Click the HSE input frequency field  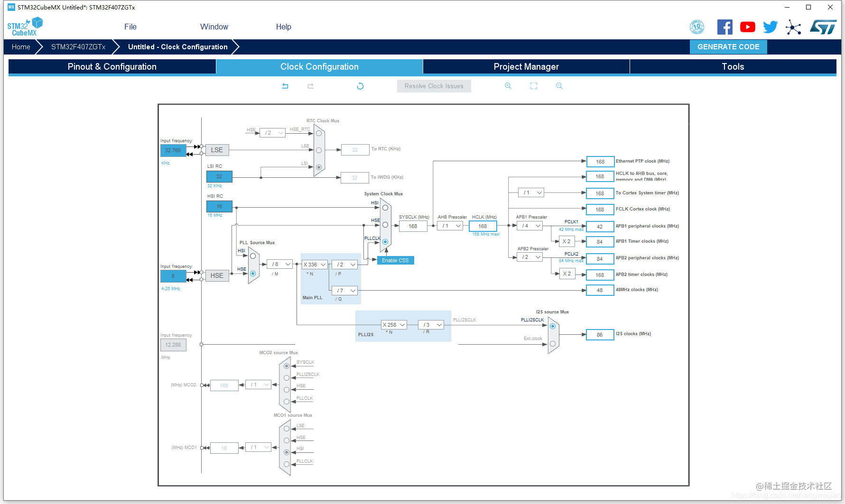(x=173, y=276)
